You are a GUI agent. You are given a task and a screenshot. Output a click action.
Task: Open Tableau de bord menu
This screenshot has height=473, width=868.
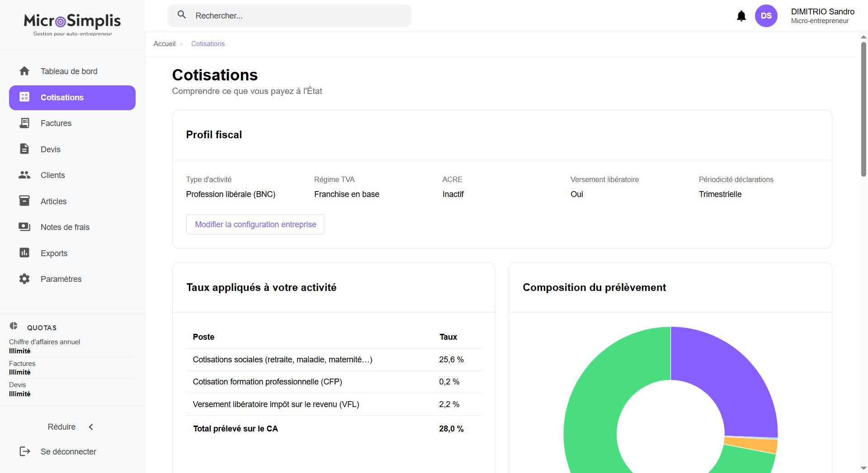(72, 71)
